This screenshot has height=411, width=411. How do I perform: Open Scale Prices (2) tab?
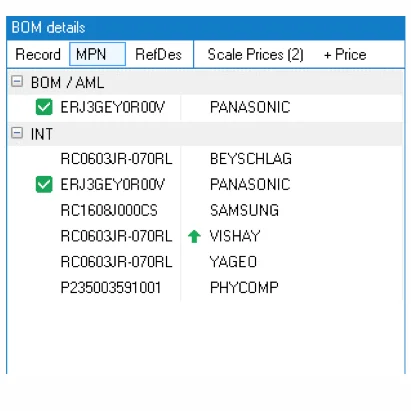pos(255,55)
